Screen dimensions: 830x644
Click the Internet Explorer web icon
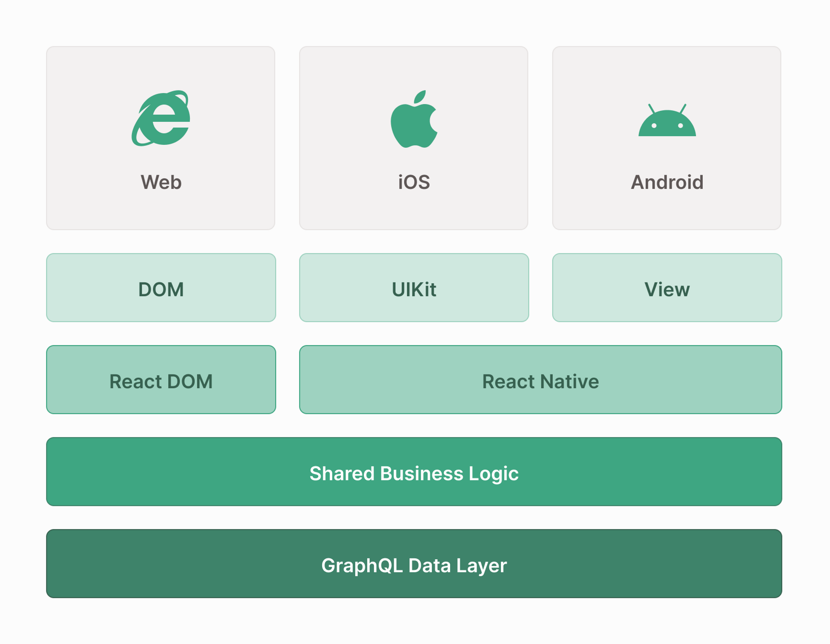[x=161, y=119]
